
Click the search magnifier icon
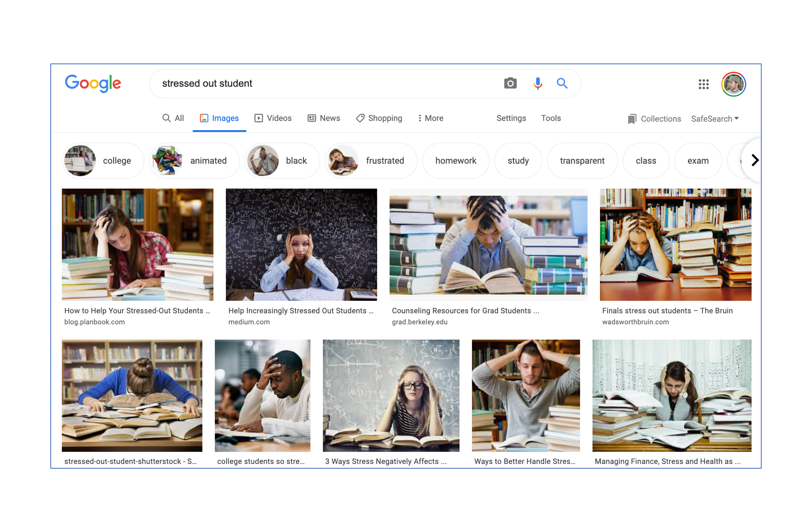point(562,83)
